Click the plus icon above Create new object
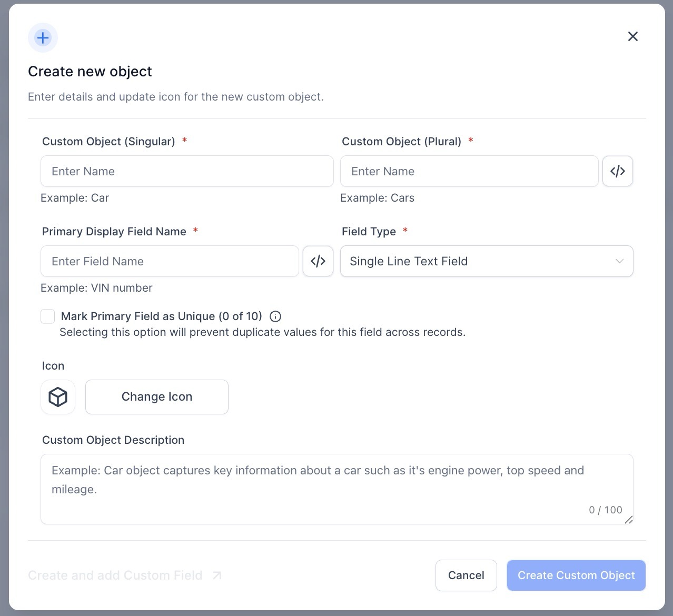The height and width of the screenshot is (616, 673). click(x=43, y=37)
